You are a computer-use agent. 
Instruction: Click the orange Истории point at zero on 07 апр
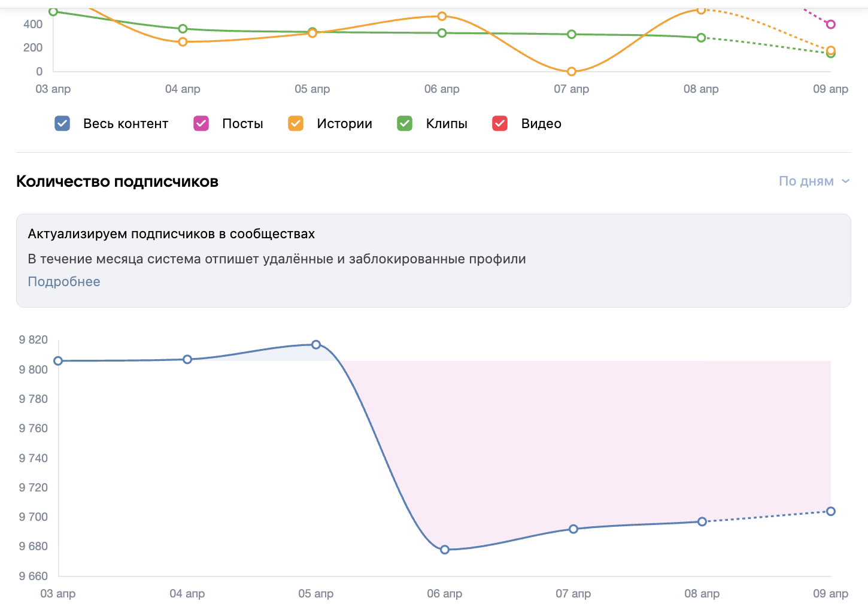tap(572, 72)
